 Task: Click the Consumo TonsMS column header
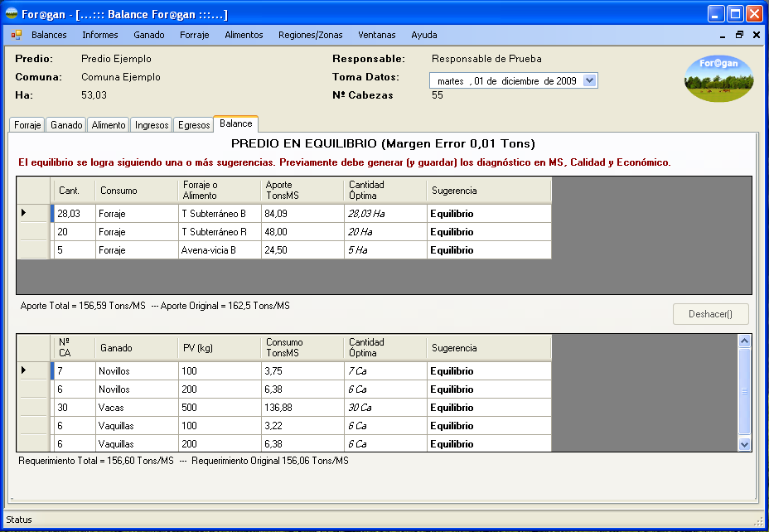[x=302, y=348]
